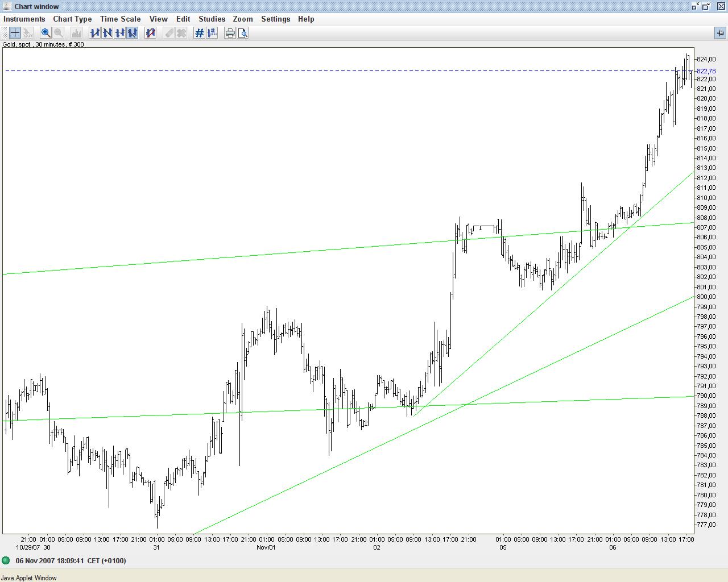Expand the Chart Type menu
Screen dimensions: 728x582
[x=72, y=19]
